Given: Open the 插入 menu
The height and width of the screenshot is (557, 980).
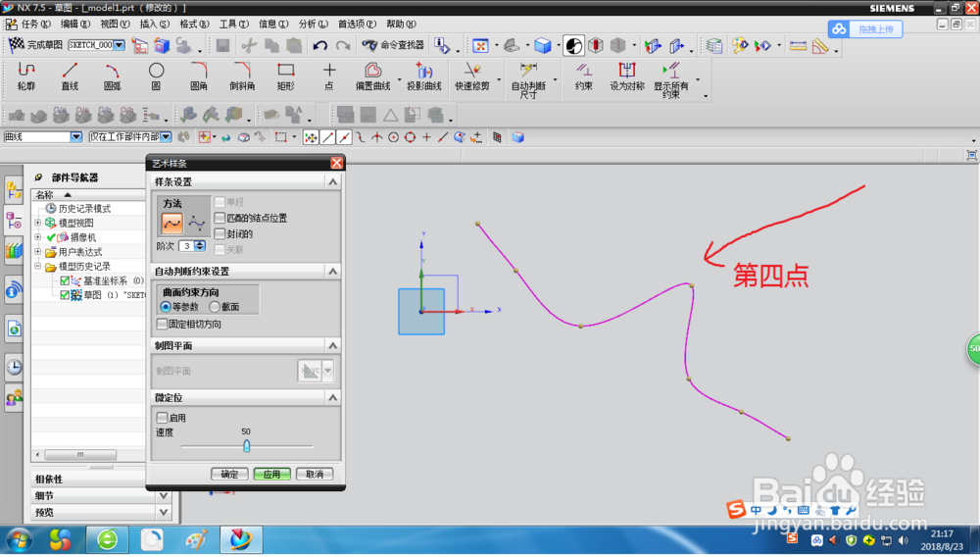Looking at the screenshot, I should coord(155,24).
